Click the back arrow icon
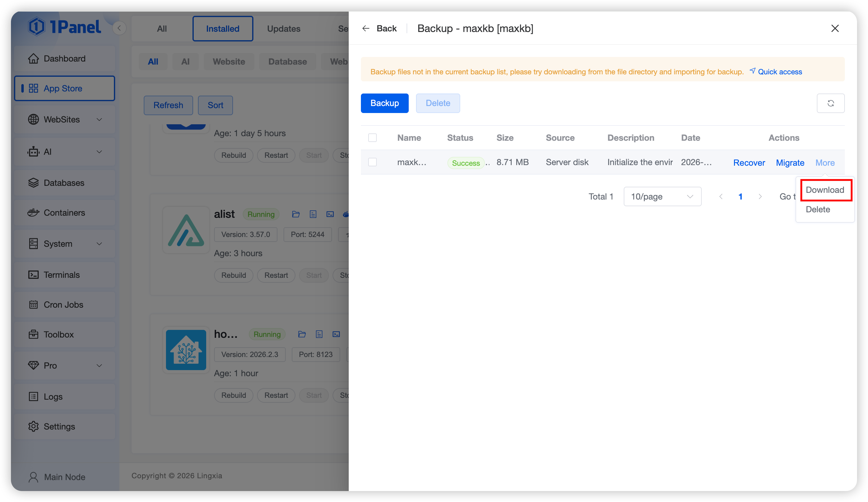Image resolution: width=868 pixels, height=502 pixels. coord(366,28)
